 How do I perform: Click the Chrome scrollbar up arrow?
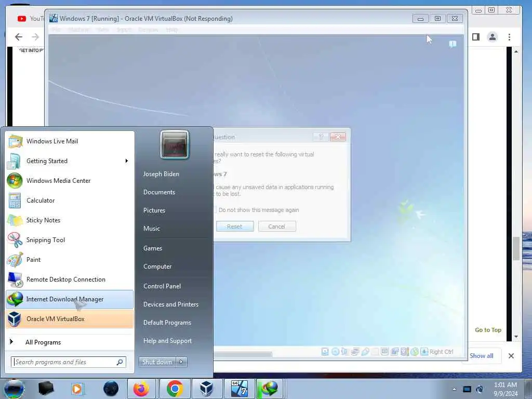(x=516, y=51)
